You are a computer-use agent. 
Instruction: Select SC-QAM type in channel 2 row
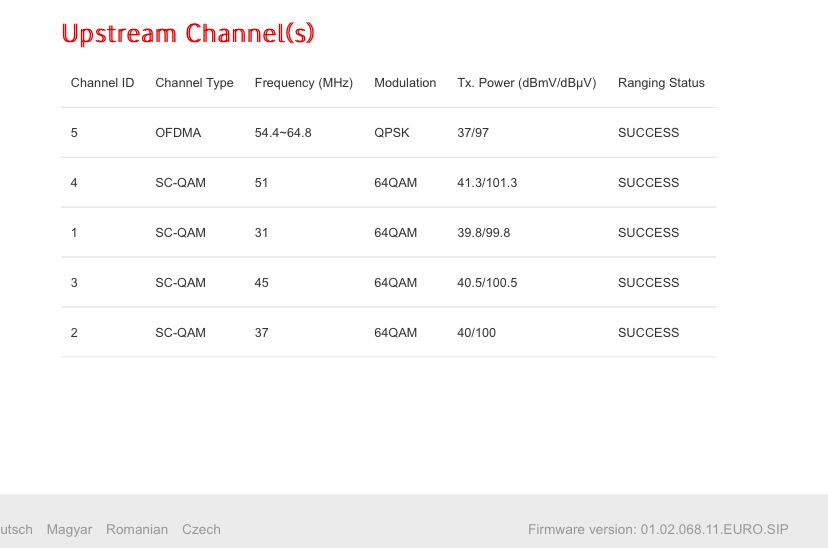[x=181, y=333]
